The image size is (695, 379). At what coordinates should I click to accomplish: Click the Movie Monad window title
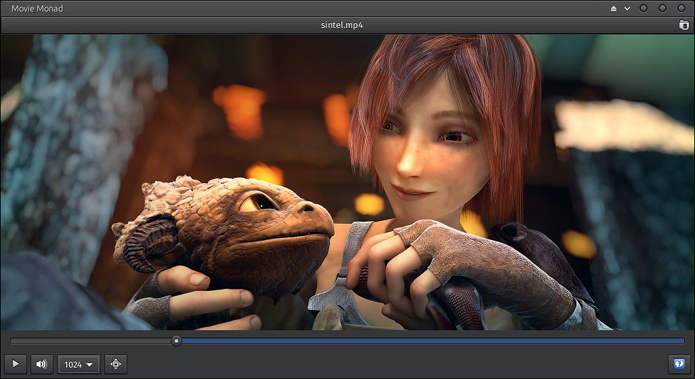click(x=37, y=8)
